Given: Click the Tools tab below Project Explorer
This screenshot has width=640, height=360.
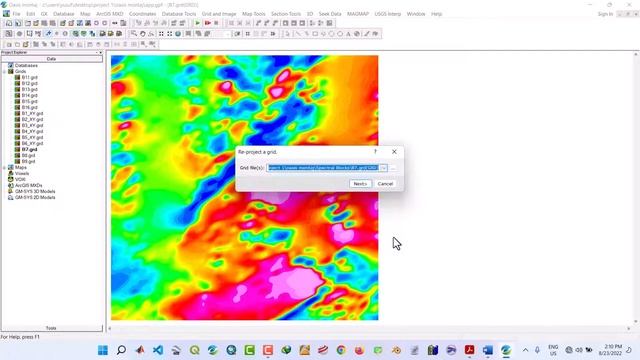Looking at the screenshot, I should point(51,328).
